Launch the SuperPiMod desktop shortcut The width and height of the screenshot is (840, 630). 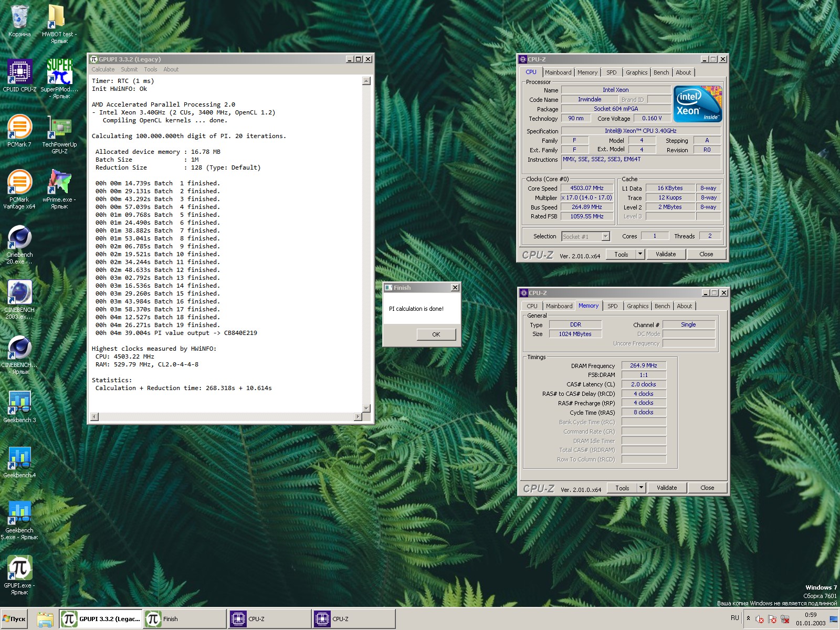[59, 79]
